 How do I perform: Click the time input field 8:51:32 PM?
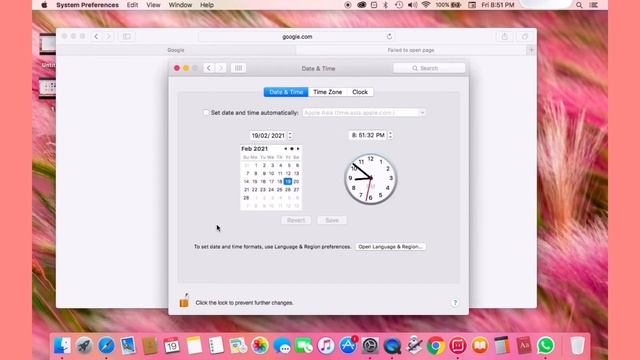coord(368,135)
